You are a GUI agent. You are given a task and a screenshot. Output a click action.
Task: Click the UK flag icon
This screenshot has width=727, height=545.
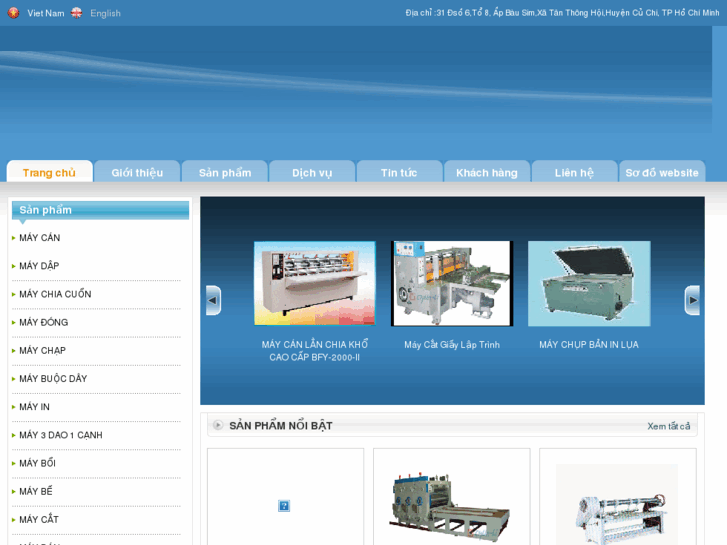[x=77, y=13]
